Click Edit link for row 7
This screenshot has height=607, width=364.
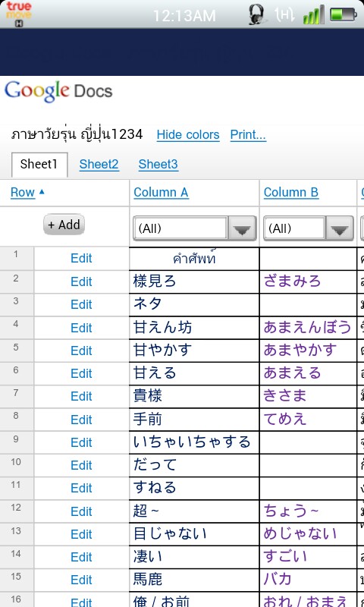coord(81,396)
